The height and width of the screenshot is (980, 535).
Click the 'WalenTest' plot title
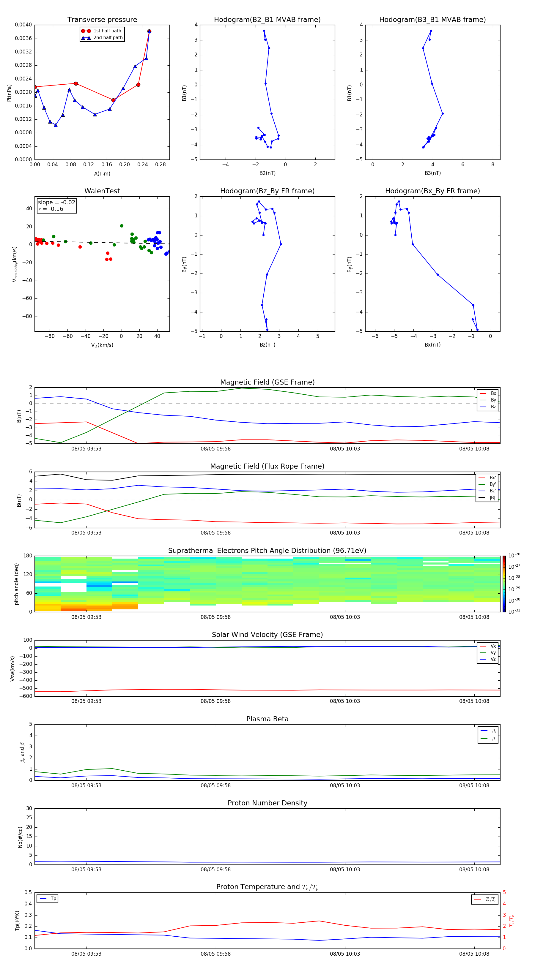click(x=102, y=191)
